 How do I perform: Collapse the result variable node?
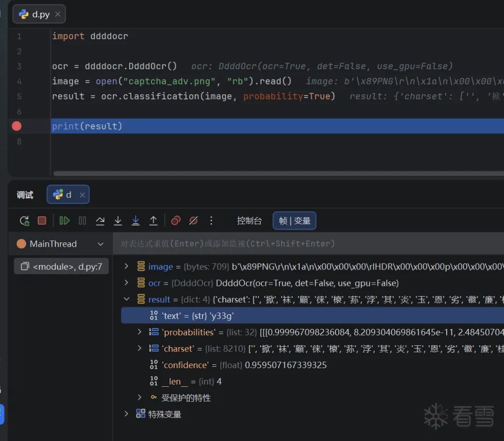[x=126, y=299]
